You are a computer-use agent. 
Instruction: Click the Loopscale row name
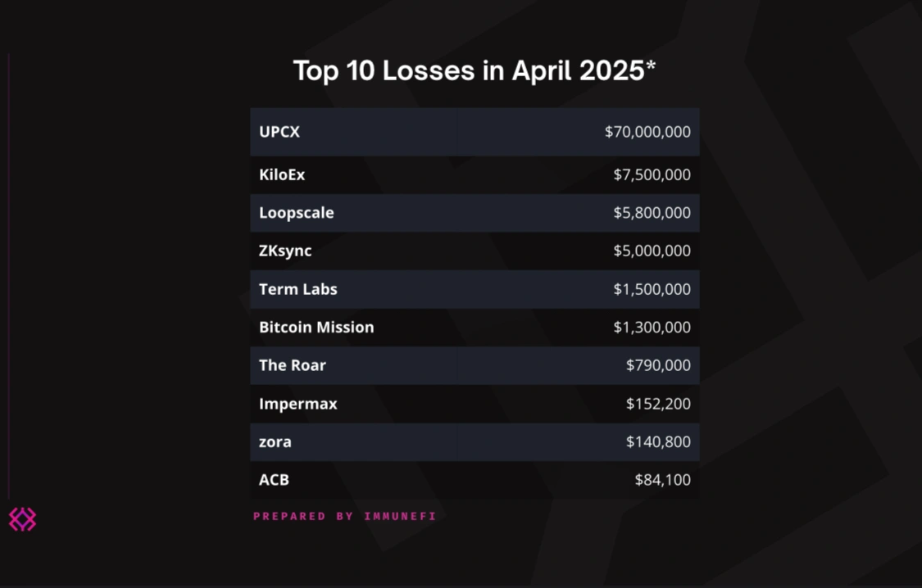tap(297, 213)
